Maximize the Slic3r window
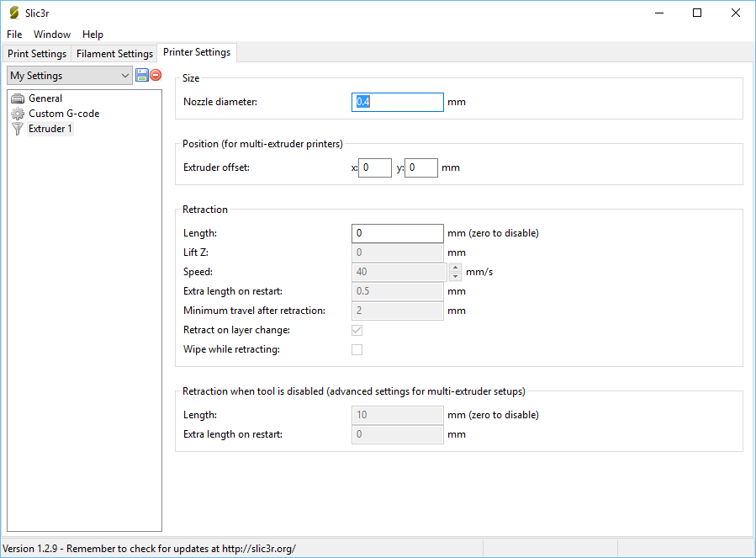 pyautogui.click(x=696, y=13)
